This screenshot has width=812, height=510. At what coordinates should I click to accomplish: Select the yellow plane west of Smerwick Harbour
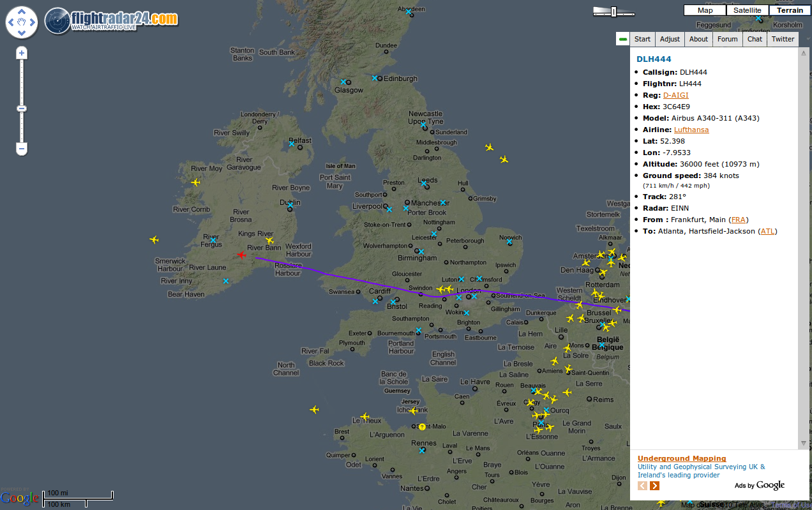154,239
